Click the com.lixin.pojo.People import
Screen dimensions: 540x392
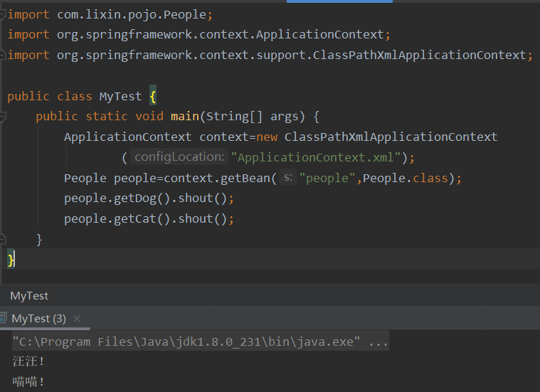pyautogui.click(x=132, y=14)
